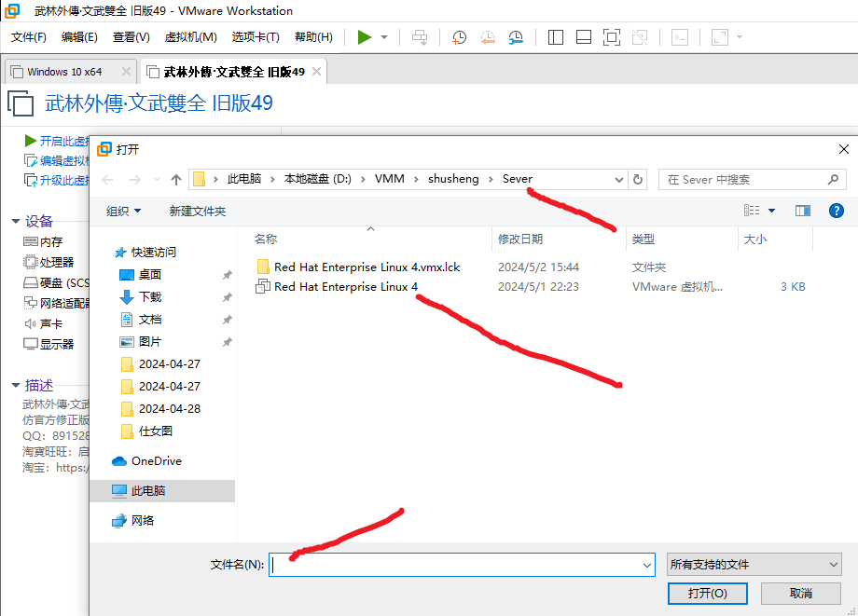Open the view options dropdown arrow

(x=771, y=211)
